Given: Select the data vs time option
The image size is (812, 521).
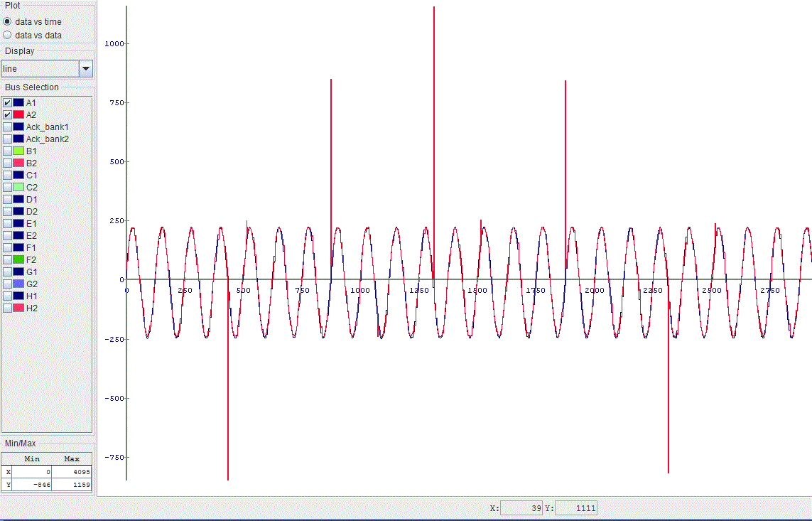Looking at the screenshot, I should 7,22.
